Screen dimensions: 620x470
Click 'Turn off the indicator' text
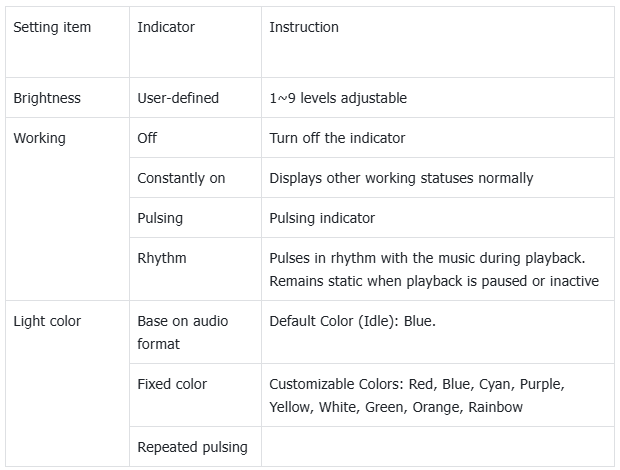coord(337,138)
